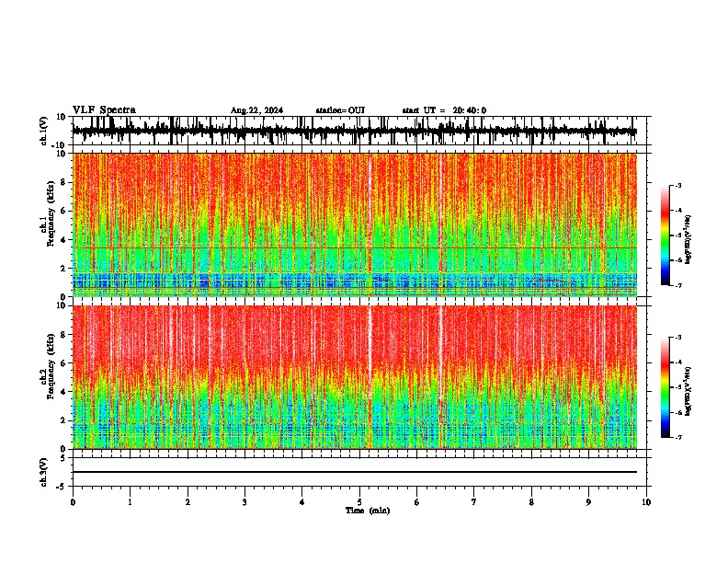Click the "8" kHz tick on ch.1 frequency axis

pyautogui.click(x=63, y=182)
